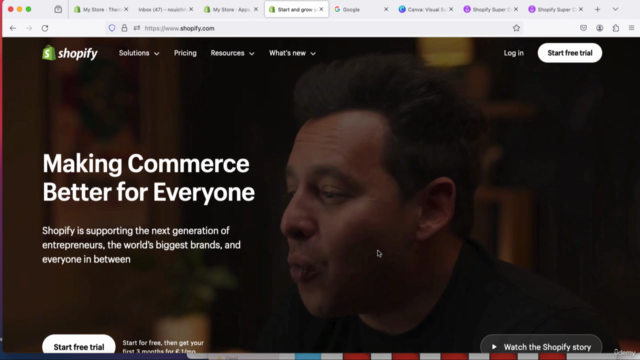The height and width of the screenshot is (360, 640).
Task: Open the Firefox account icon
Action: point(600,28)
